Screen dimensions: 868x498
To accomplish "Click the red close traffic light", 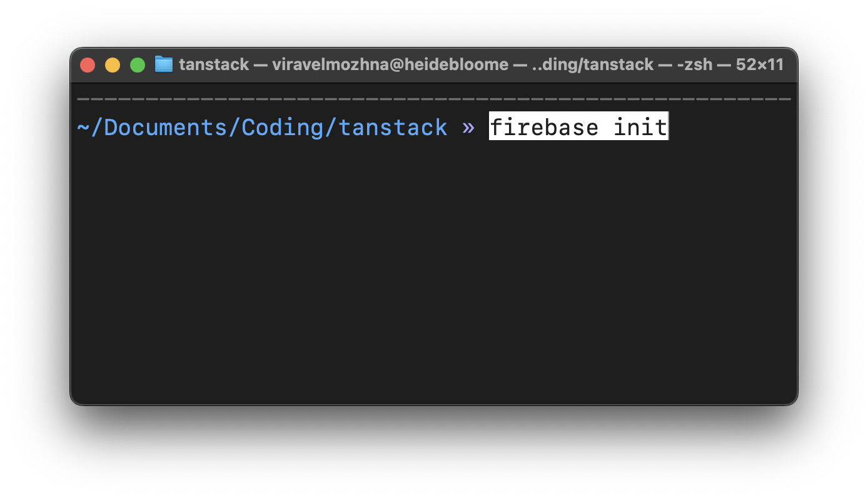I will [88, 64].
